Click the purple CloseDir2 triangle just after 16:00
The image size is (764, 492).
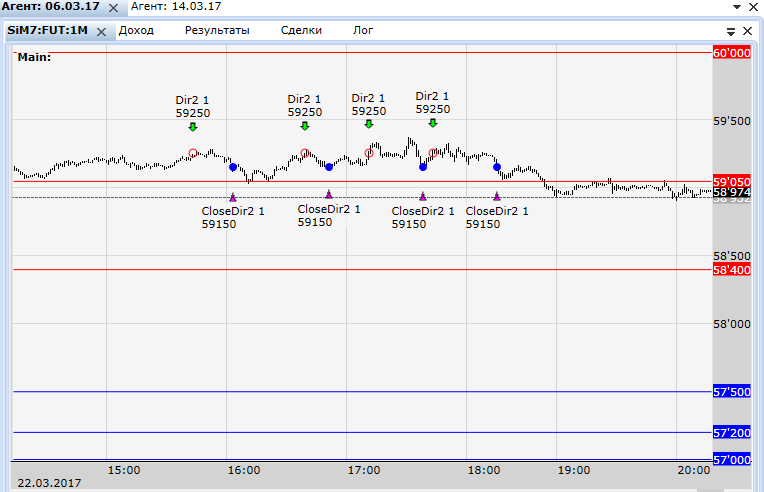pos(233,197)
